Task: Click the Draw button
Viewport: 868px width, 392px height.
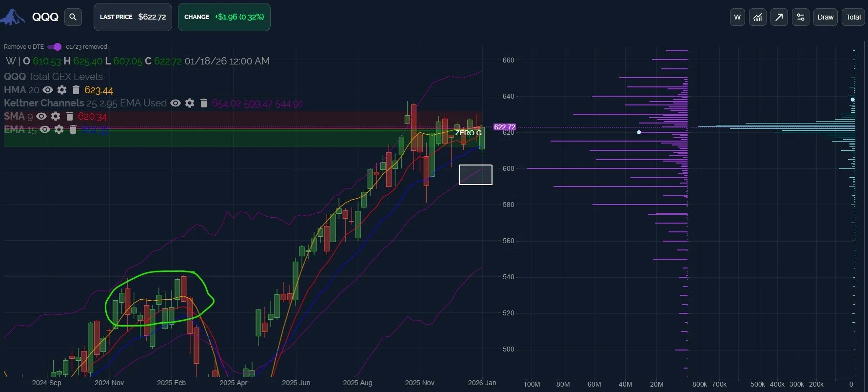Action: tap(826, 17)
